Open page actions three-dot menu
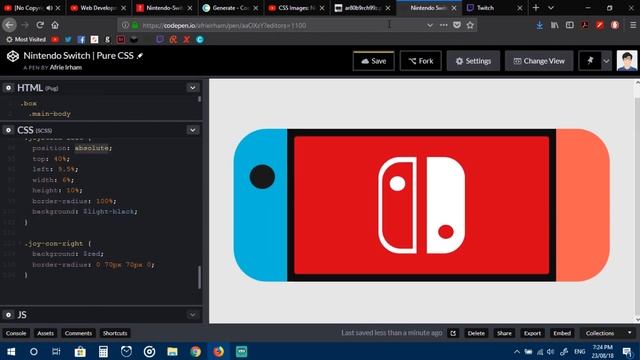 coord(444,25)
